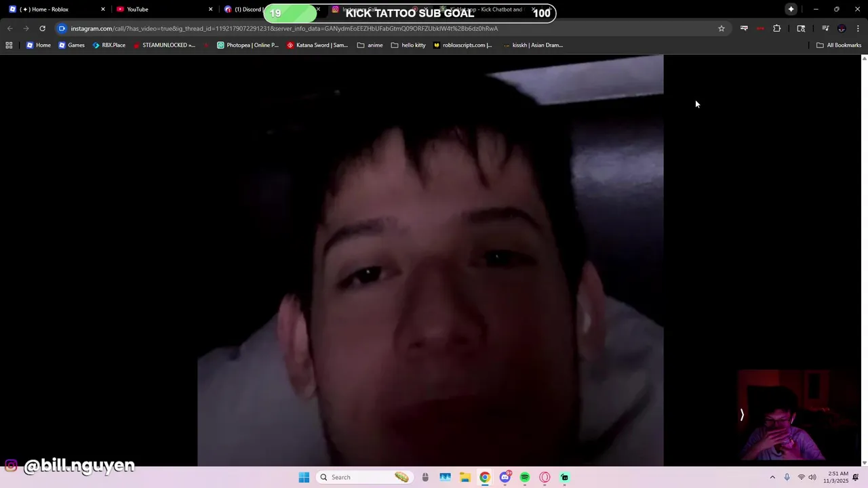This screenshot has height=488, width=868.
Task: Click the main caller video feed
Action: coord(430,260)
